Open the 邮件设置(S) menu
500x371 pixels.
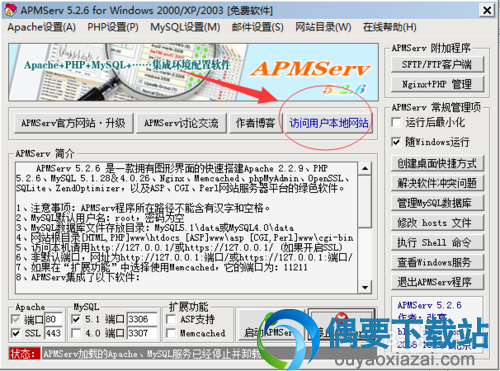click(x=258, y=27)
